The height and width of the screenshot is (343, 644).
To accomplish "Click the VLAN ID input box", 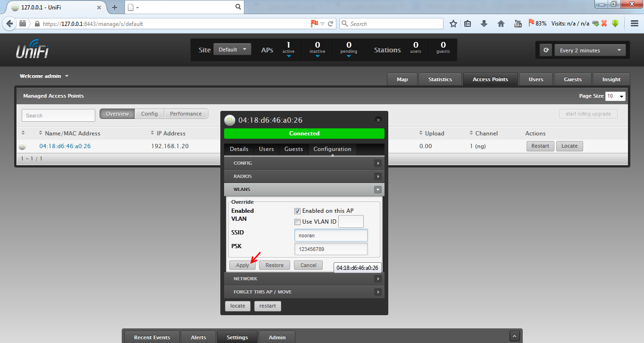I will [351, 222].
